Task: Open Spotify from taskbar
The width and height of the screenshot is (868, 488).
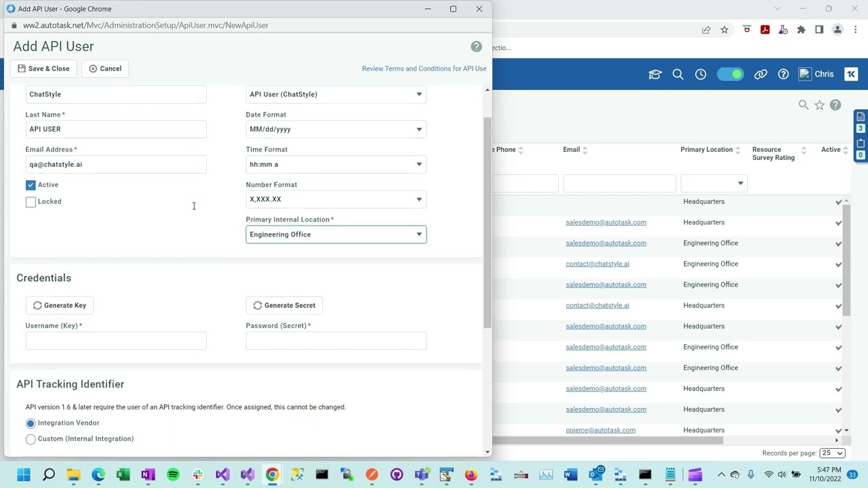Action: (x=173, y=475)
